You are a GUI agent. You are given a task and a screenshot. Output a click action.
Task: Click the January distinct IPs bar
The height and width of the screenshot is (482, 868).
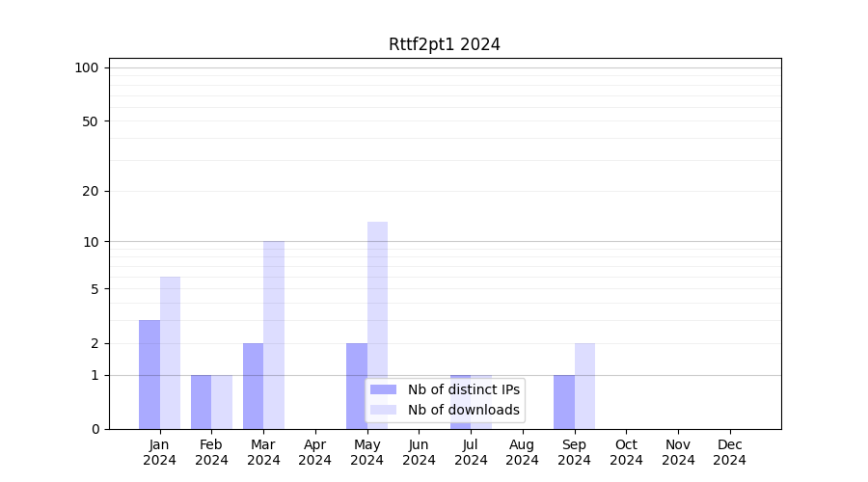[x=149, y=374]
